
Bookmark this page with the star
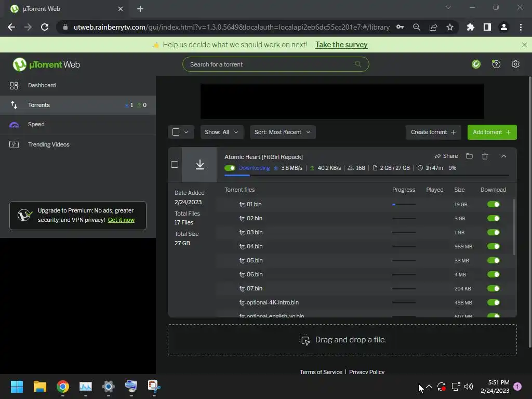(449, 27)
